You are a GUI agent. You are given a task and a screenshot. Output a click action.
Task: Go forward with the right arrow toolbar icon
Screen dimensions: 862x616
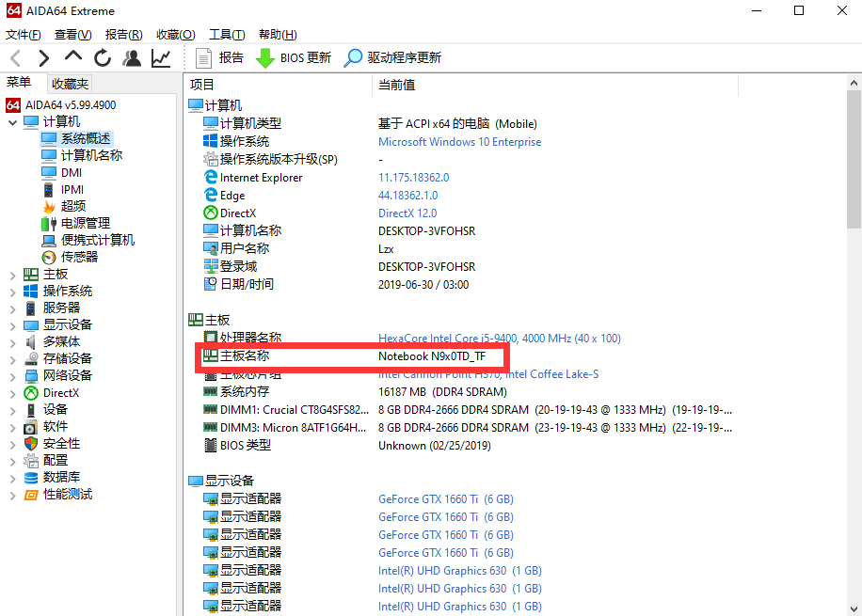pos(44,57)
